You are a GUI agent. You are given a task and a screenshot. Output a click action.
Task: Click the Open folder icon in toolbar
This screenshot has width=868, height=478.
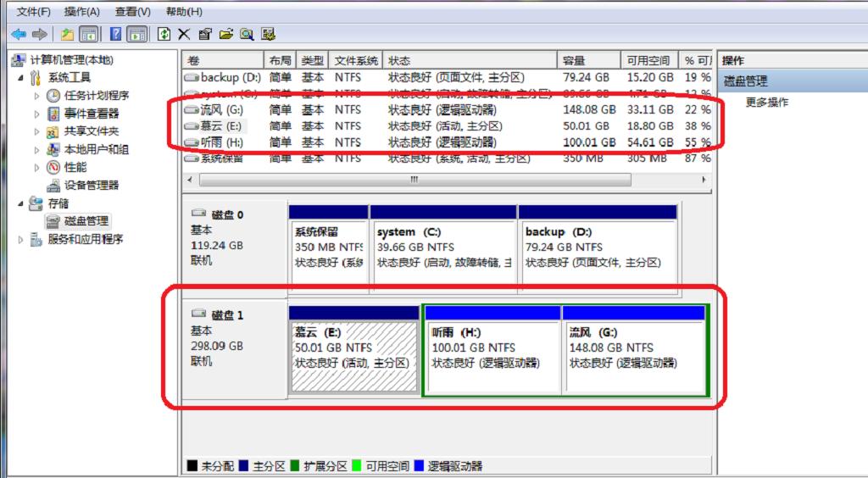point(225,34)
